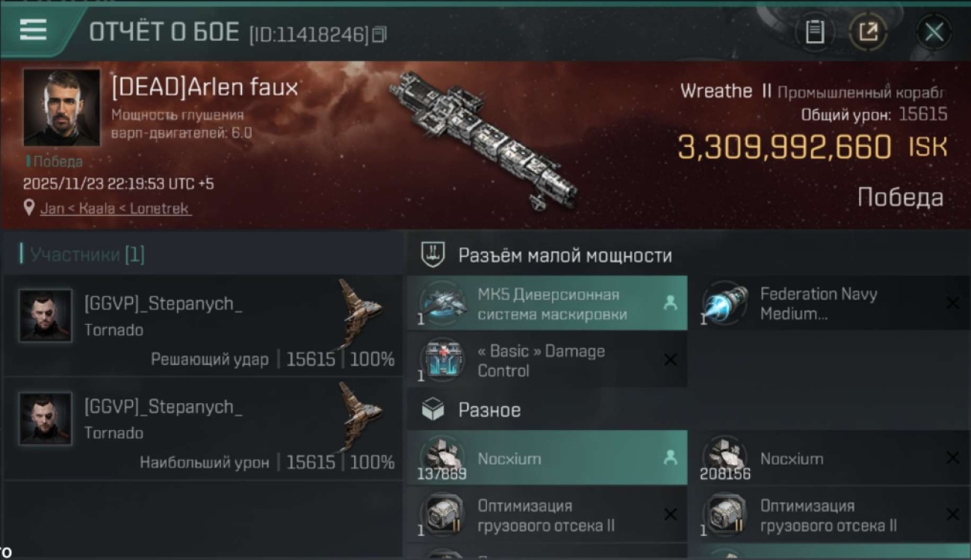Select Stepanych entry with Решающий удар

tap(203, 325)
